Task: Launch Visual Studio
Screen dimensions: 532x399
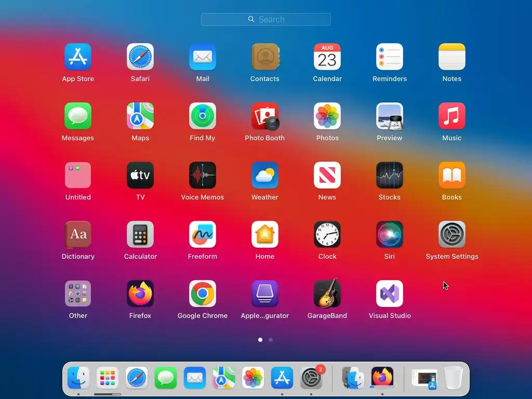Action: click(x=390, y=294)
